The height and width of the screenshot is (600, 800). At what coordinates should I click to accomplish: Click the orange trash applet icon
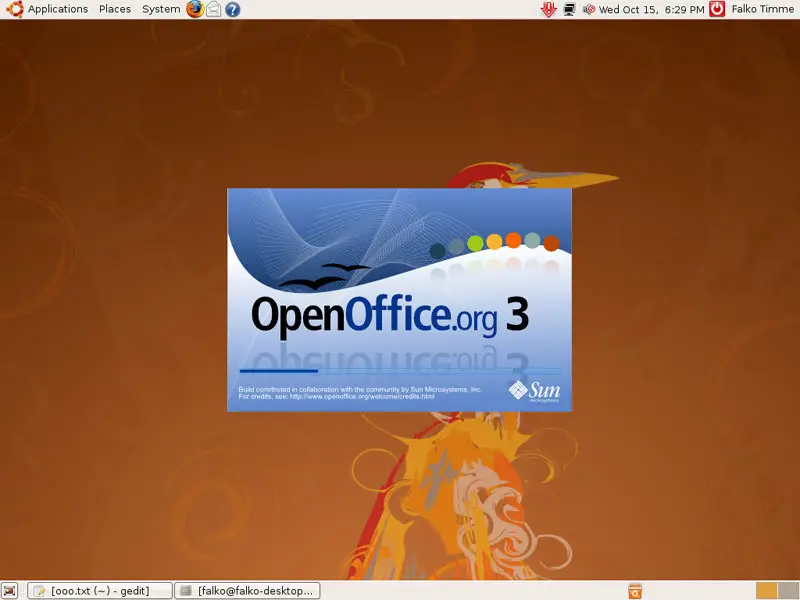635,591
